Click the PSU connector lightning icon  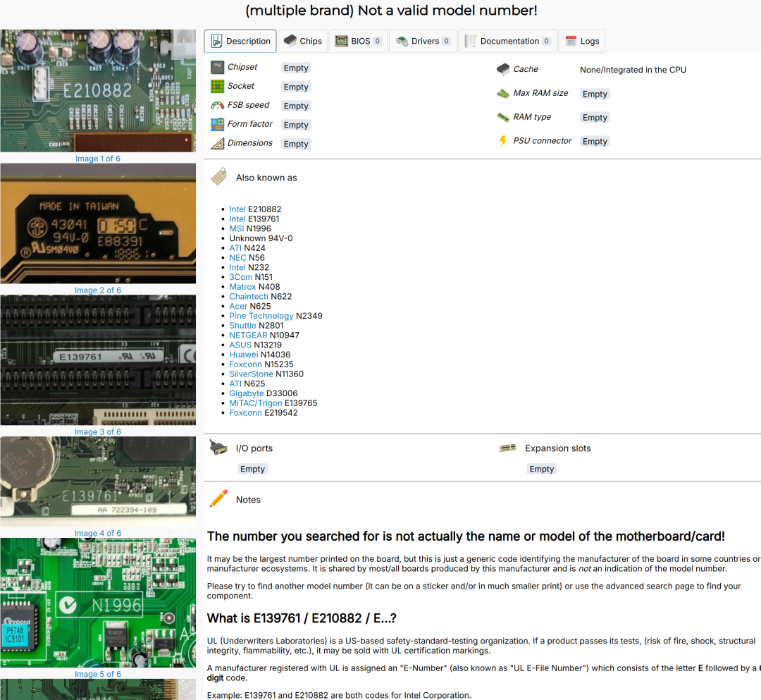[503, 141]
